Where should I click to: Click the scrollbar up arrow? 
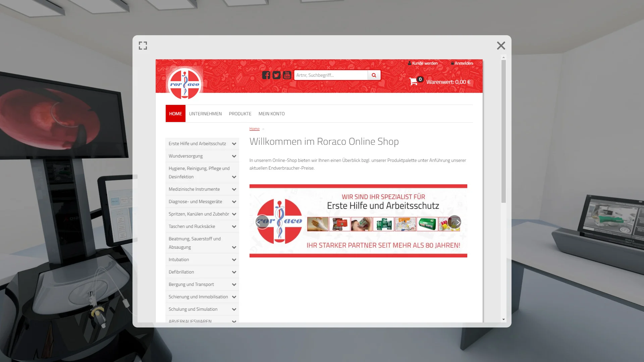(503, 57)
